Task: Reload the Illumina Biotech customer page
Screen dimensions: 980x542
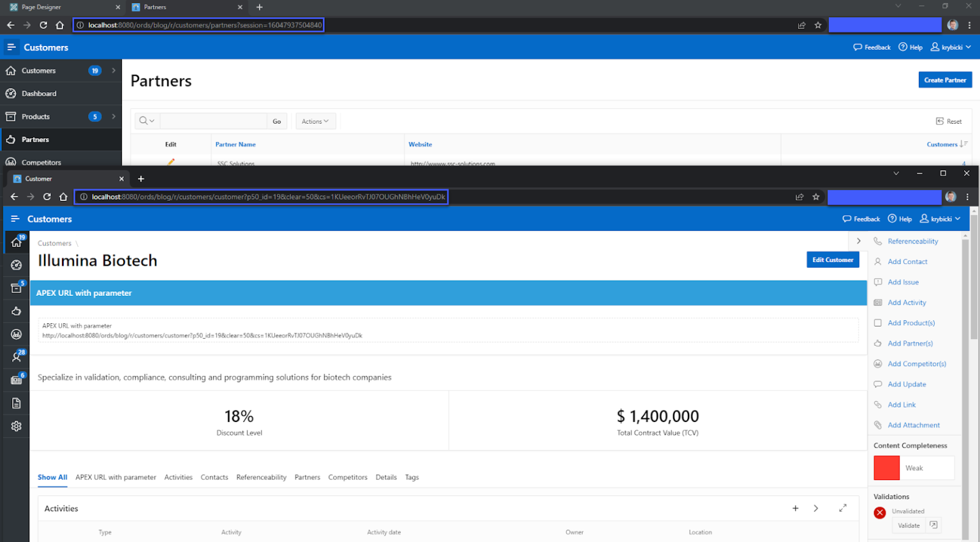Action: pos(47,197)
